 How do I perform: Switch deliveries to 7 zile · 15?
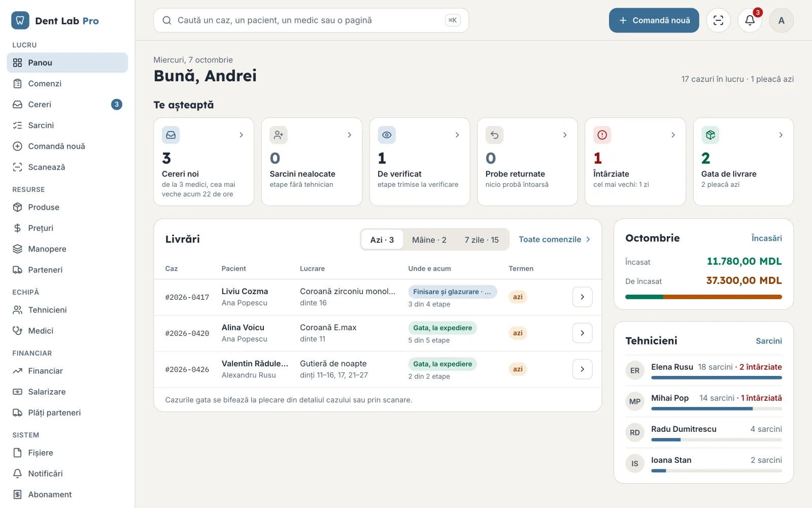tap(482, 240)
